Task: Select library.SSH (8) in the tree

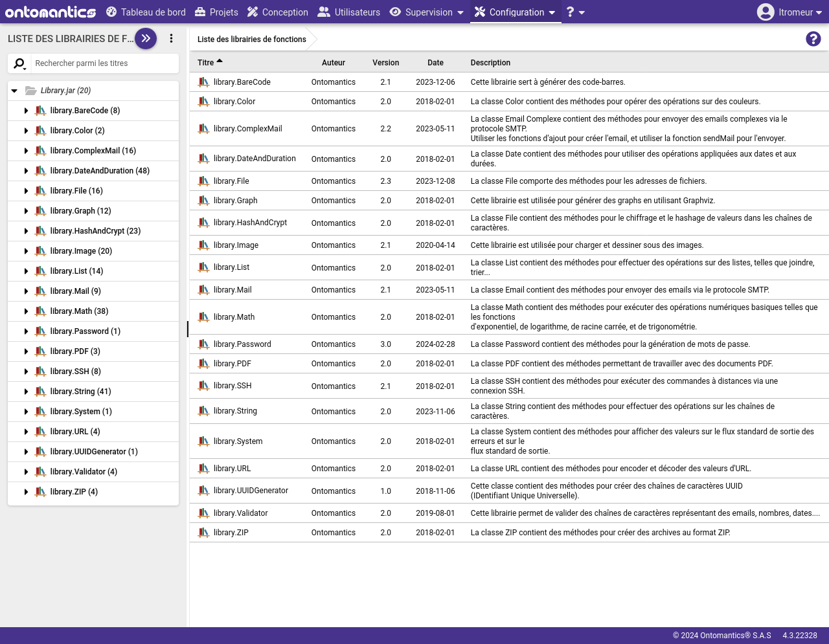Action: (x=76, y=372)
